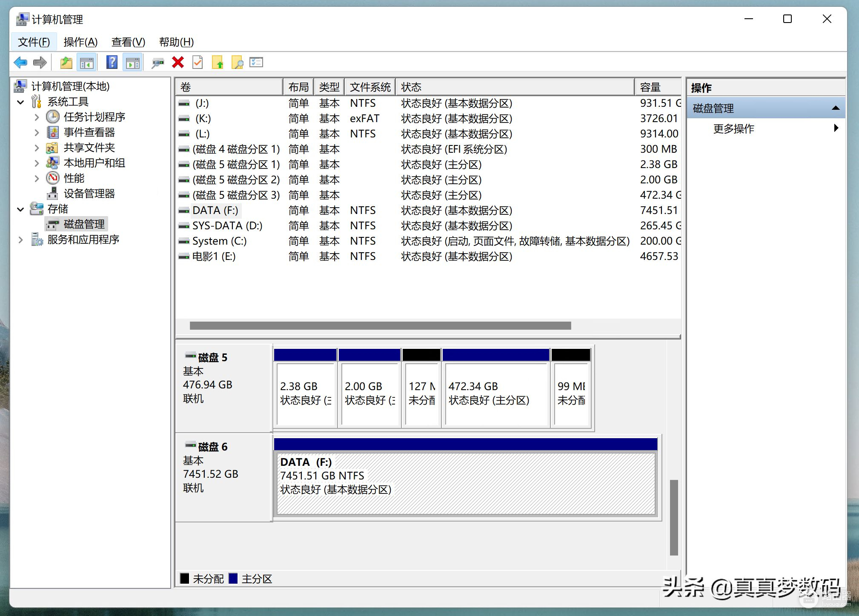Image resolution: width=859 pixels, height=616 pixels.
Task: Click the connect disk drive toolbar icon
Action: [x=157, y=63]
